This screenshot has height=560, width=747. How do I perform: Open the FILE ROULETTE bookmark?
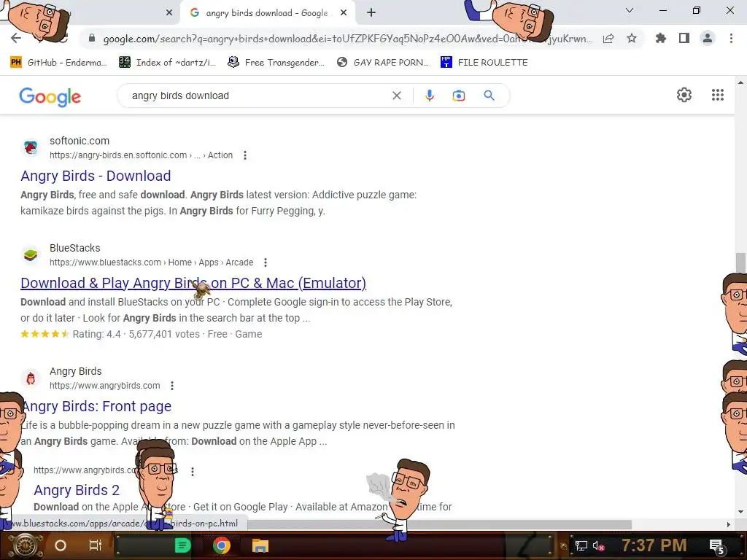click(x=484, y=63)
